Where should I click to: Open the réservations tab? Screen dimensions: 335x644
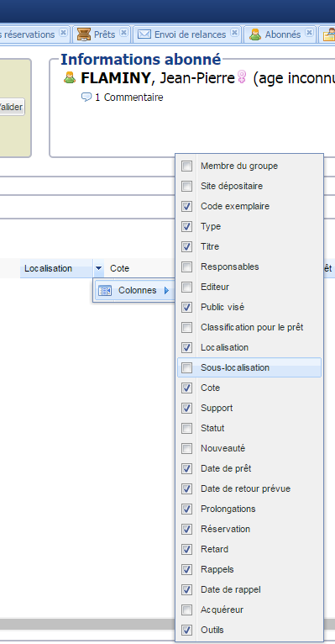(35, 34)
